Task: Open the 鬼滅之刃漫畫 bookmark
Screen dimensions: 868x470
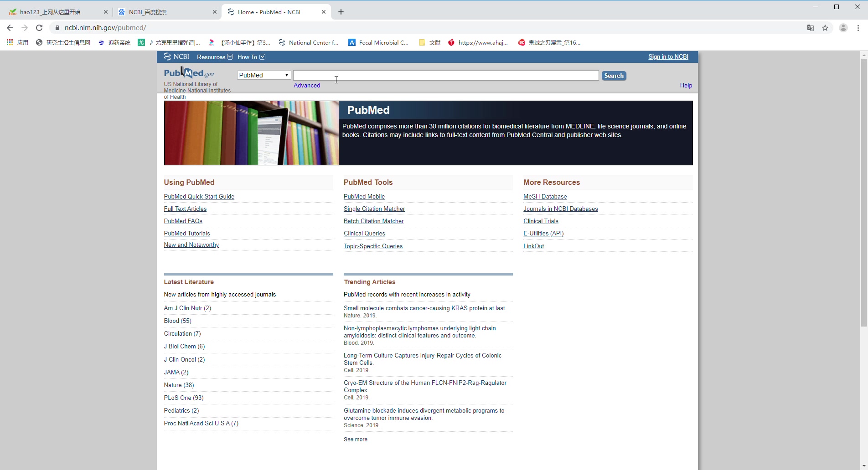Action: point(549,42)
